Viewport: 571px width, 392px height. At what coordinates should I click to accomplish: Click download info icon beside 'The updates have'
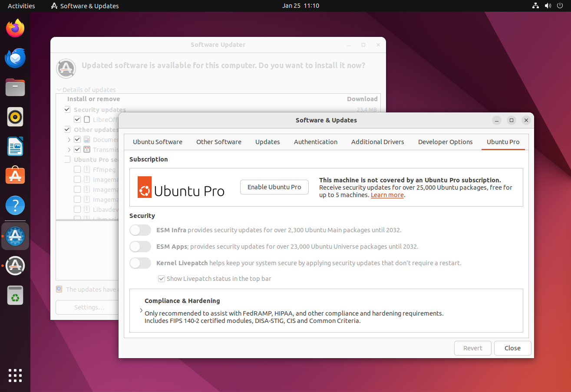59,289
